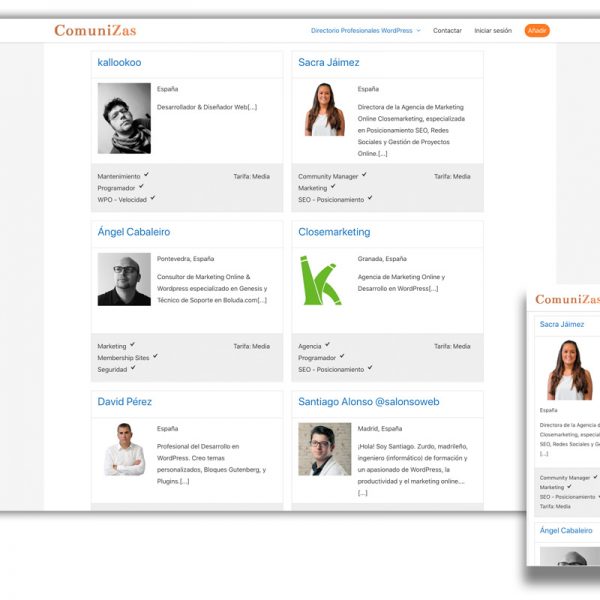Screen dimensions: 600x600
Task: Click checkmark next to Membership Sites
Action: [155, 356]
